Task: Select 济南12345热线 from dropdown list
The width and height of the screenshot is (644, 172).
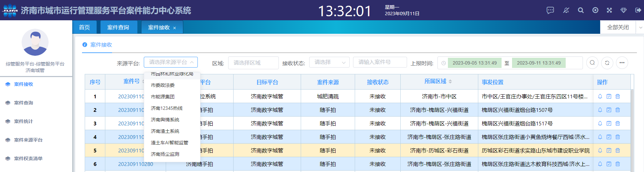Action: (167, 108)
